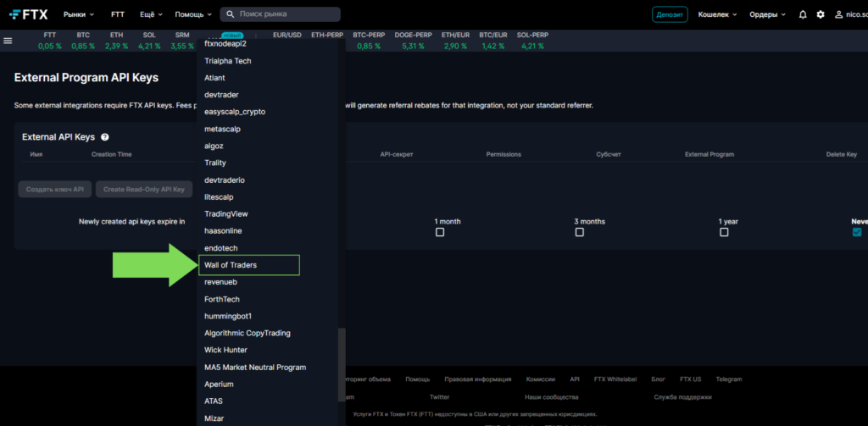Click the Депозит button
868x426 pixels.
coord(670,14)
